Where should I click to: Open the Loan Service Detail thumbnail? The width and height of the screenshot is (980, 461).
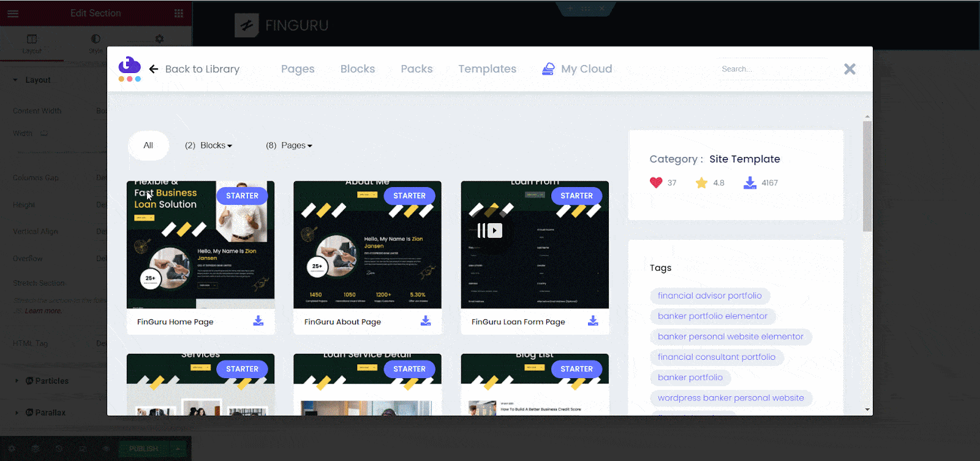pos(367,384)
